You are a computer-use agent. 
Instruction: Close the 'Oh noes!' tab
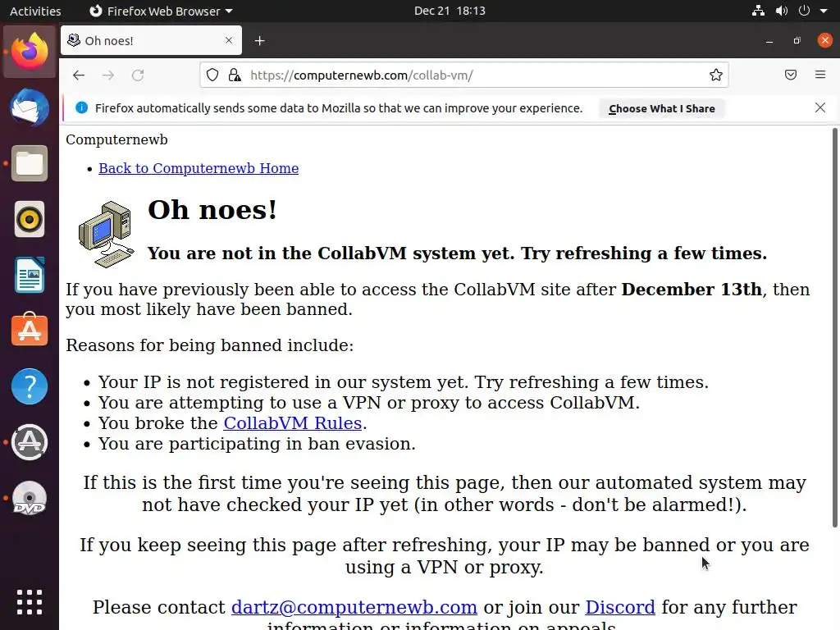[229, 40]
